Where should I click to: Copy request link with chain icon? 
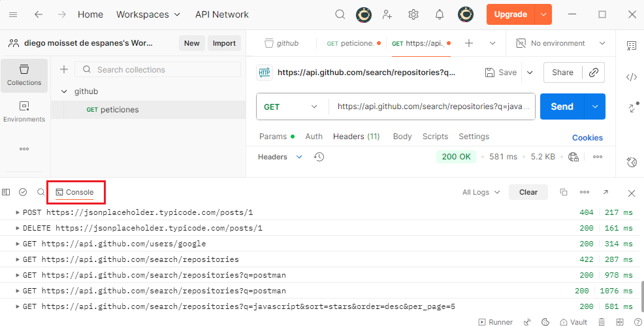point(593,73)
